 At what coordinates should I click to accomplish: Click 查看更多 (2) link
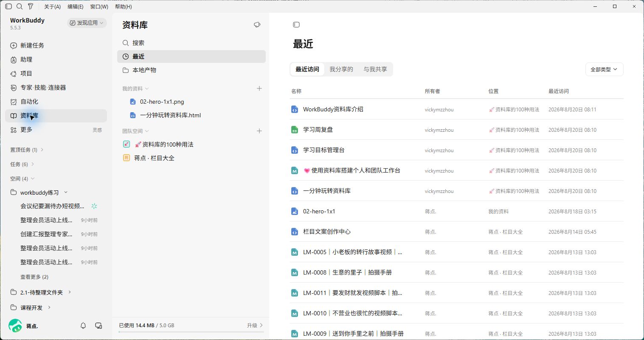34,277
